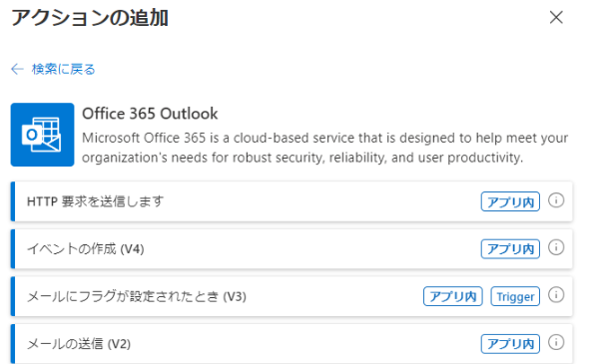Open info icon for イベントの作成 (V4)
Screen dimensions: 589x364
(556, 247)
